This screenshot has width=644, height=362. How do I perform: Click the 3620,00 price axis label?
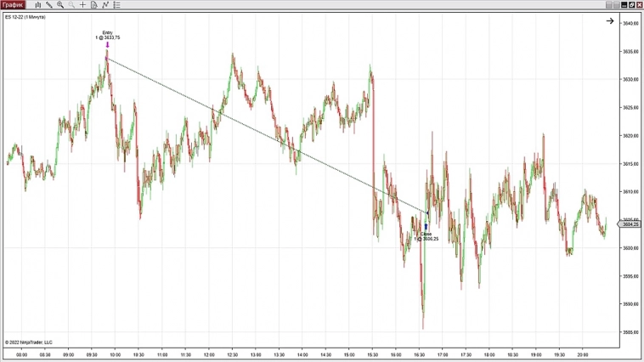(x=630, y=136)
